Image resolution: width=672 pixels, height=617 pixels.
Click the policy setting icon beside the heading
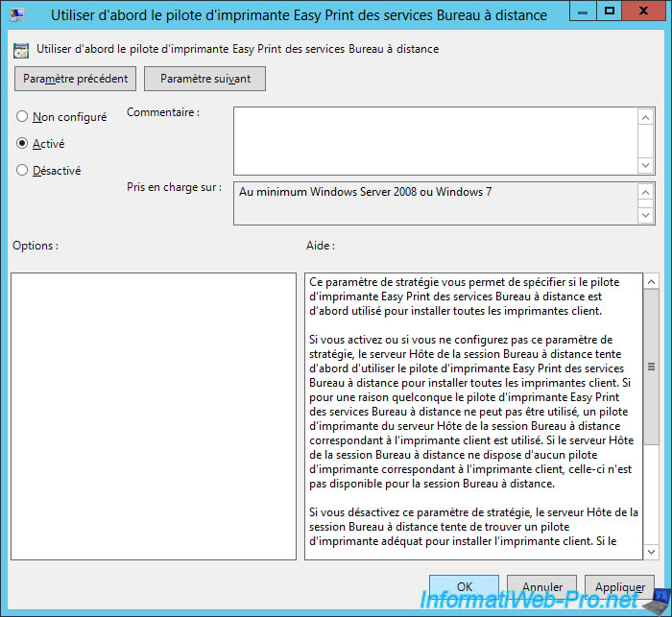click(21, 50)
